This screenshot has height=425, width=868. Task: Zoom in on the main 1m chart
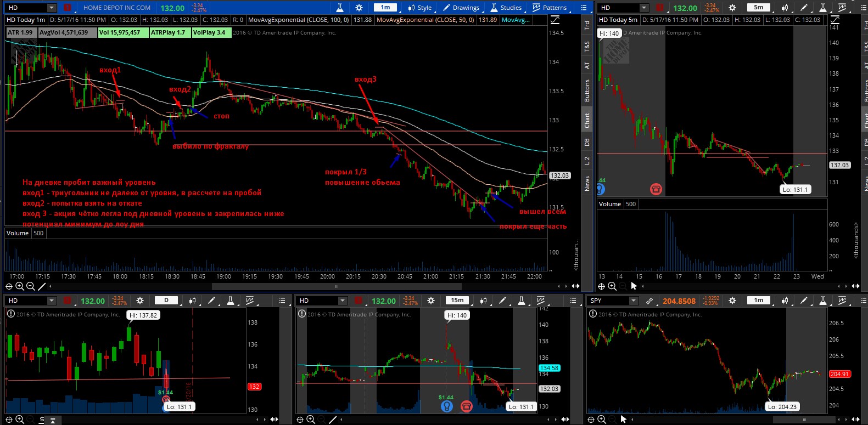coord(20,286)
